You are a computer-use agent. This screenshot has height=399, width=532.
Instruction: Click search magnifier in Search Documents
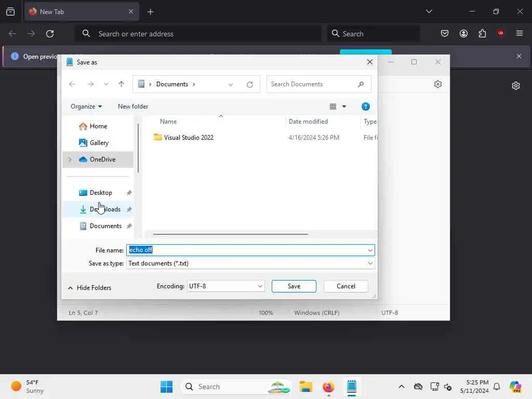pyautogui.click(x=361, y=84)
